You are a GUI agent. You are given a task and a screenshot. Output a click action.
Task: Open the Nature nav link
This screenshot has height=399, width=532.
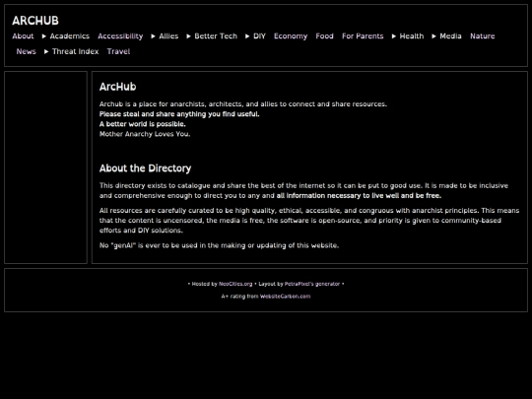click(482, 36)
